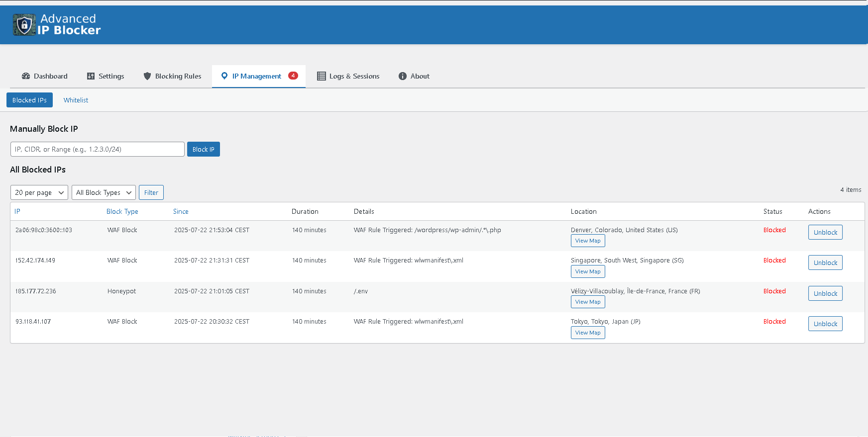The height and width of the screenshot is (437, 868).
Task: Sort table by the IP column header
Action: [x=17, y=211]
